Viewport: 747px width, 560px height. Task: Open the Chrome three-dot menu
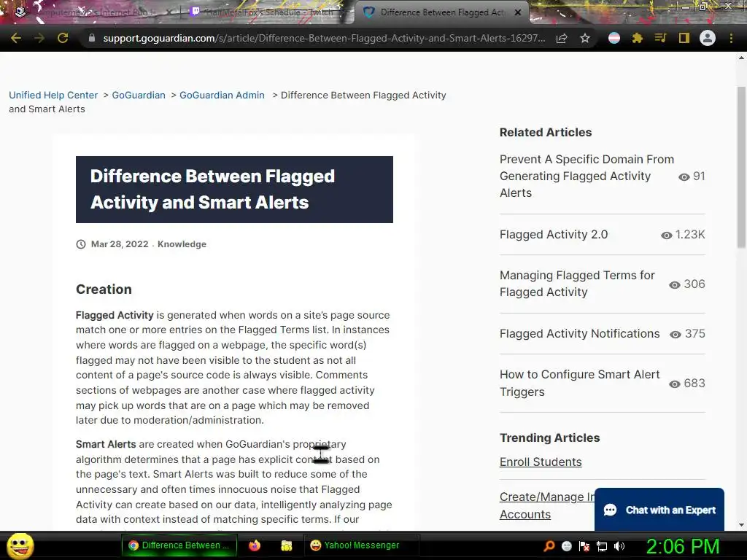click(x=731, y=38)
